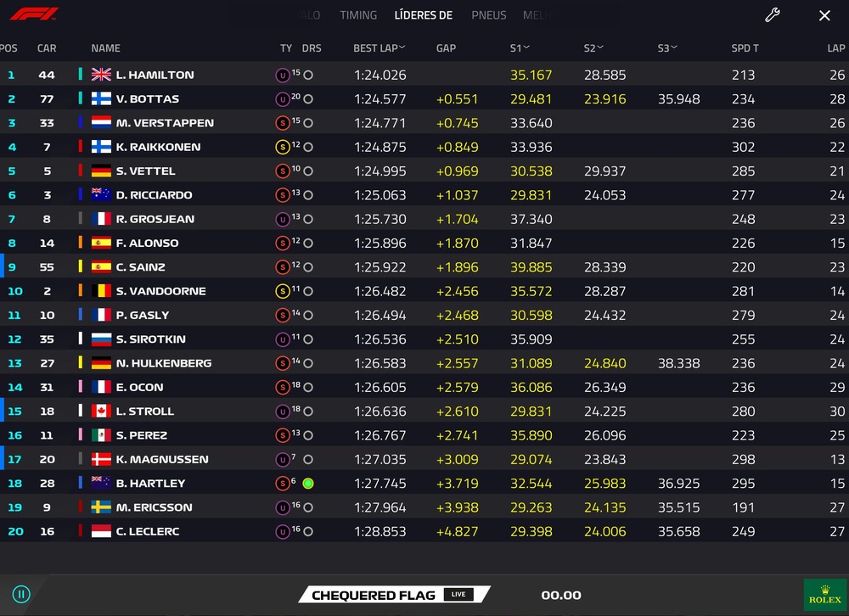Open the S3 sector column dropdown
Viewport: 849px width, 616px height.
(x=677, y=48)
